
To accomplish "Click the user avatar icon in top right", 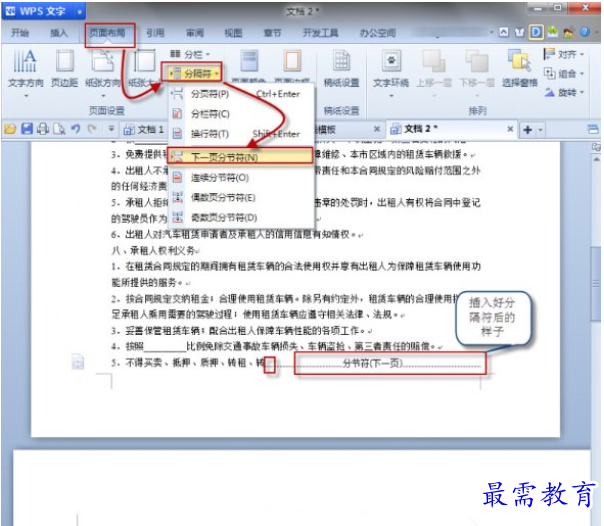I will pos(568,33).
